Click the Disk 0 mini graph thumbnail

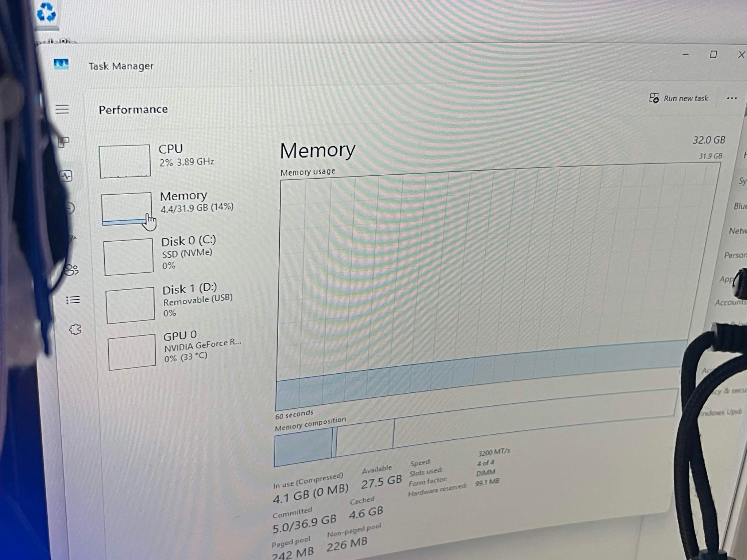[x=128, y=257]
